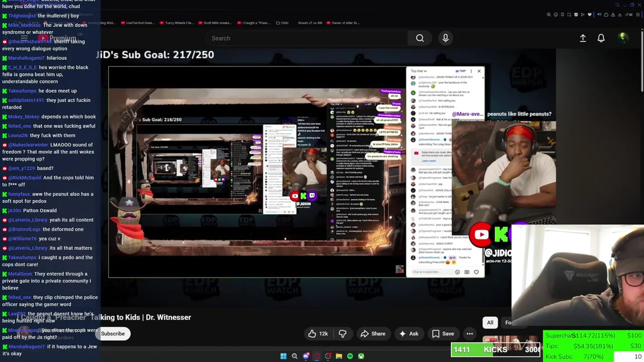This screenshot has width=644, height=362.
Task: Expand the Top chat dropdown
Action: click(419, 71)
